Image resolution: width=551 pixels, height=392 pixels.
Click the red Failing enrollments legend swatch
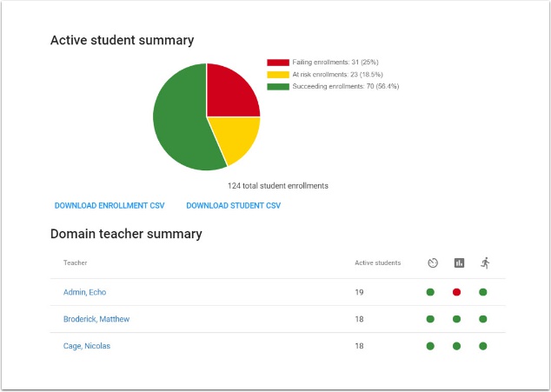[278, 63]
